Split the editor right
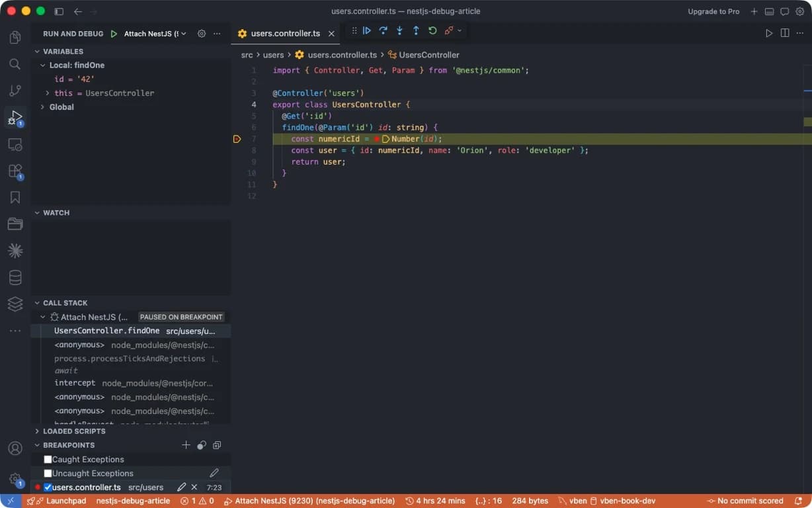The width and height of the screenshot is (812, 508). pos(785,33)
